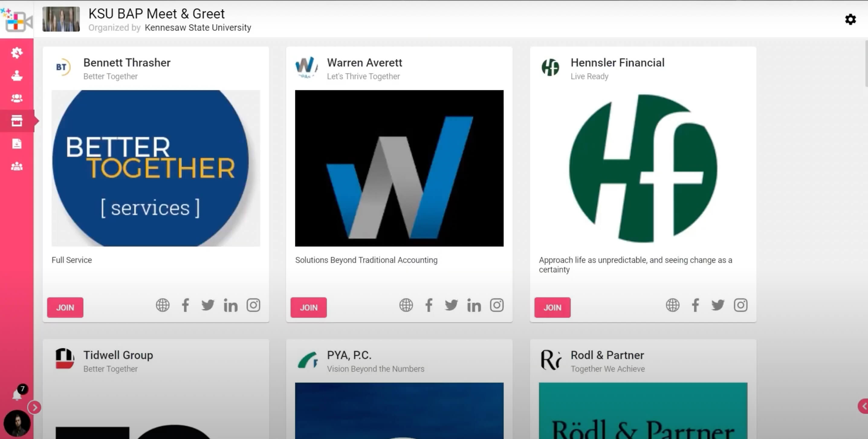Image resolution: width=868 pixels, height=439 pixels.
Task: Open Bennett Thrasher Twitter icon
Action: [x=208, y=305]
